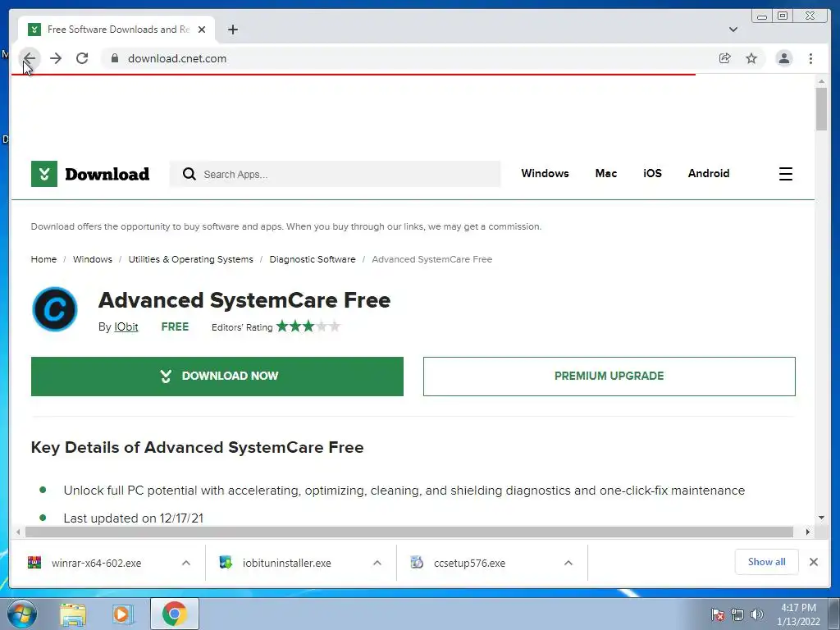Click the editors' rating stars
Image resolution: width=840 pixels, height=630 pixels.
(x=308, y=326)
